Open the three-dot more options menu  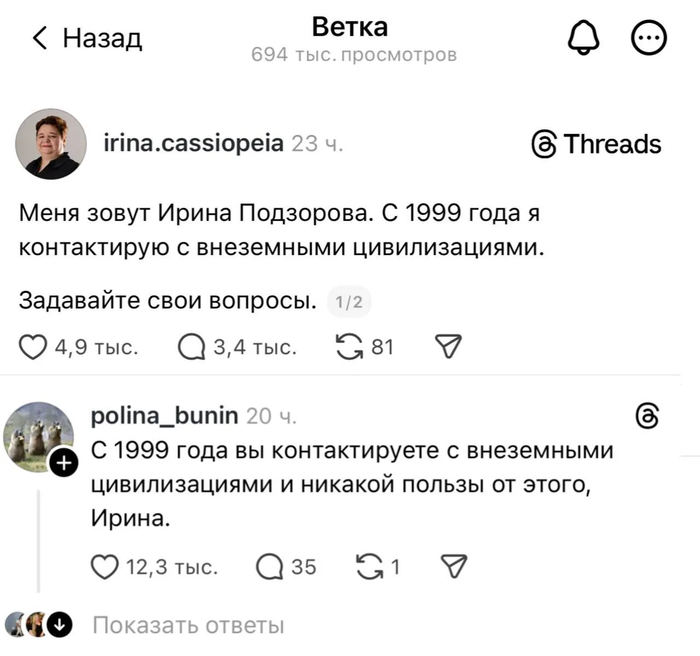648,38
